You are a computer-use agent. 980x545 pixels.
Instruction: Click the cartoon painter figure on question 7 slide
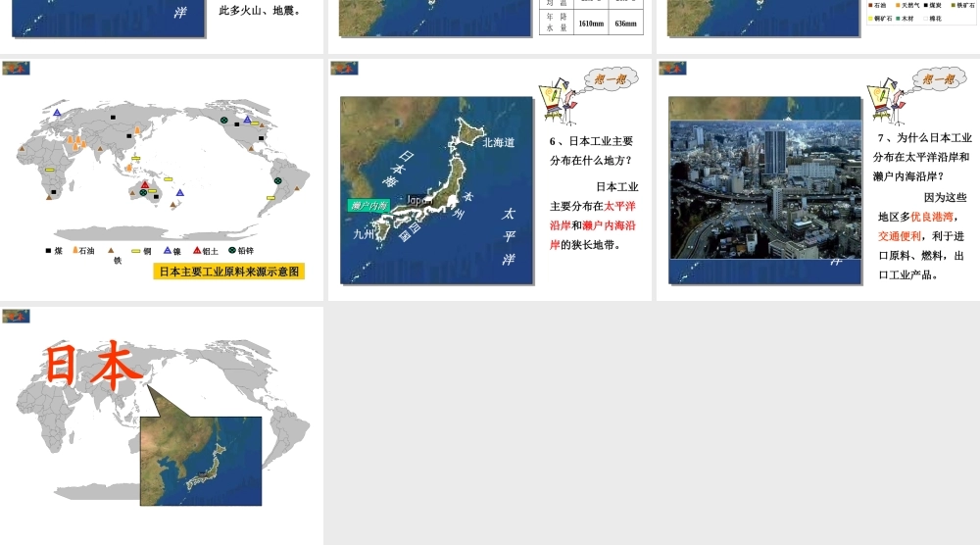click(x=887, y=101)
